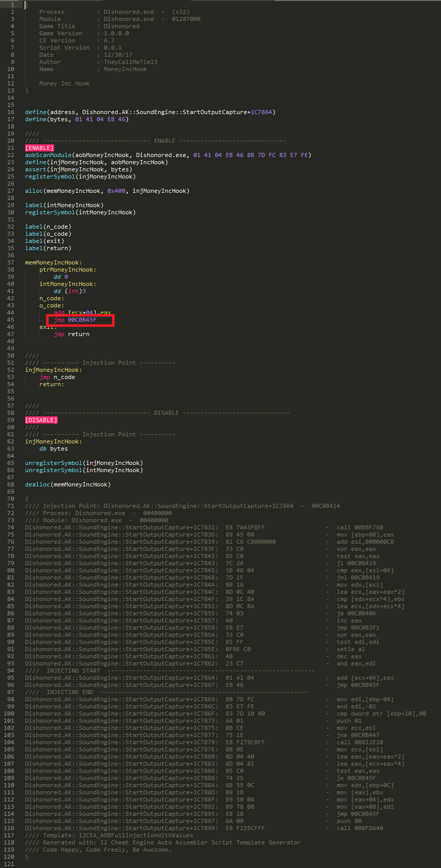Click the 'Money Inc Hook' comment text

pos(64,83)
